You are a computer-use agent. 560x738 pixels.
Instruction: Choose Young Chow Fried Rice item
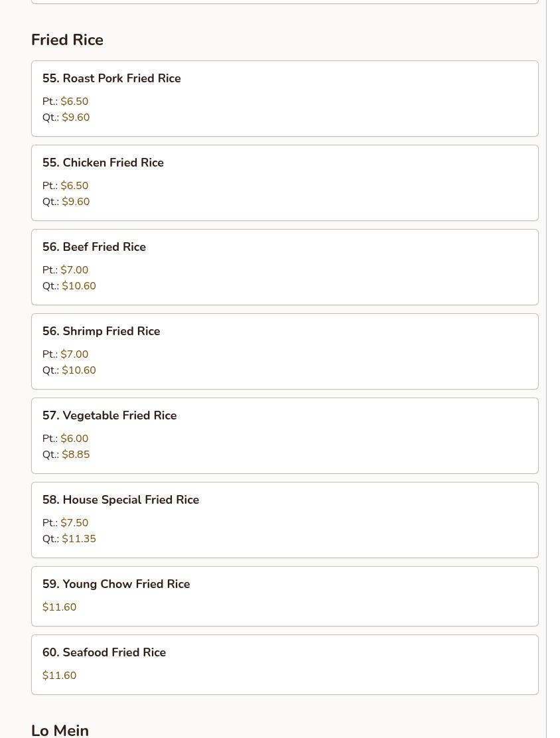(x=284, y=596)
